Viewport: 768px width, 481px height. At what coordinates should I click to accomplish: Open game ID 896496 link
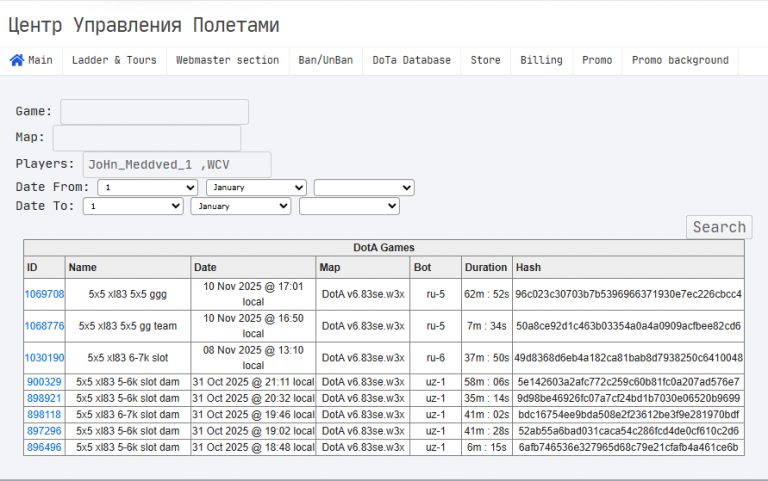[x=44, y=447]
